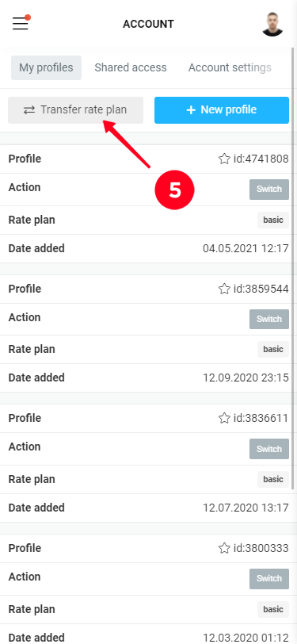
Task: Star the profile id:3800333
Action: pos(224,548)
